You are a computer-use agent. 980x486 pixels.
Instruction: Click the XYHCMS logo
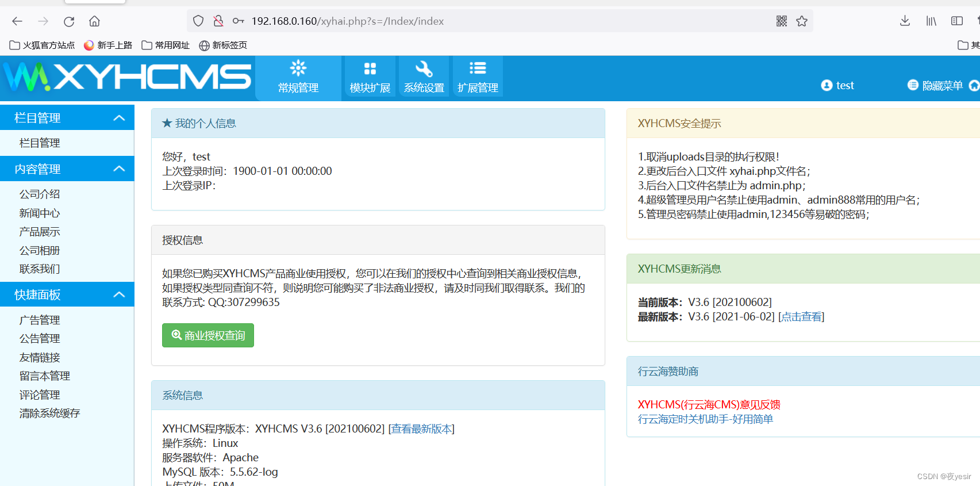pos(127,77)
